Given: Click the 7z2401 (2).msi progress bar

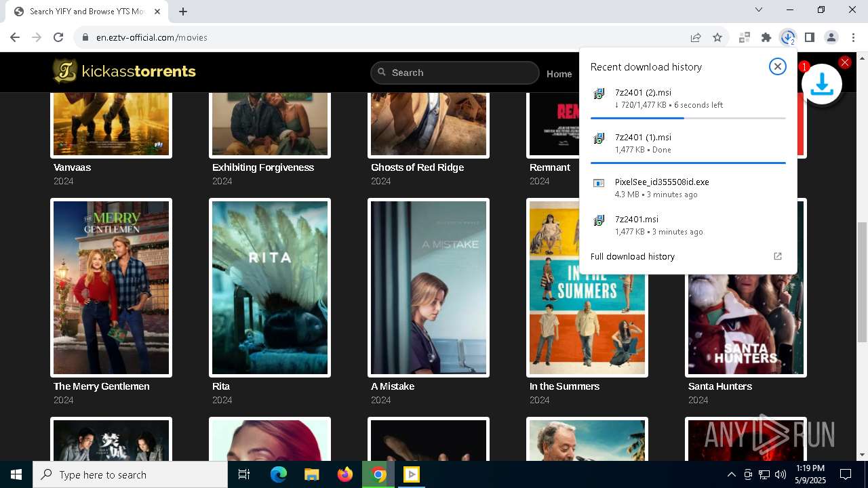Looking at the screenshot, I should (688, 118).
